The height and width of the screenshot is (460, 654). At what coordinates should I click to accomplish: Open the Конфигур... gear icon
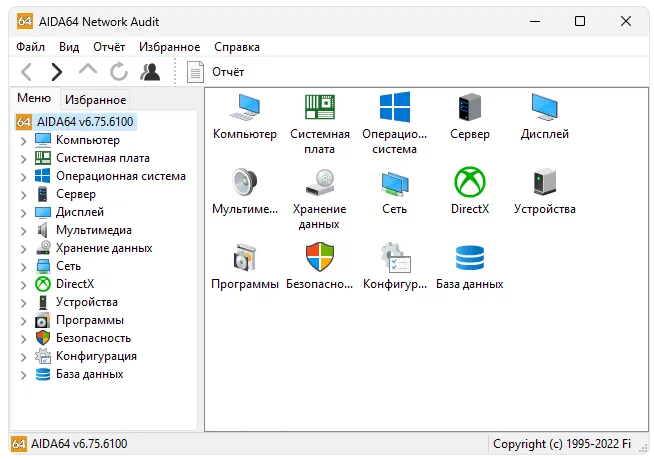pos(395,257)
